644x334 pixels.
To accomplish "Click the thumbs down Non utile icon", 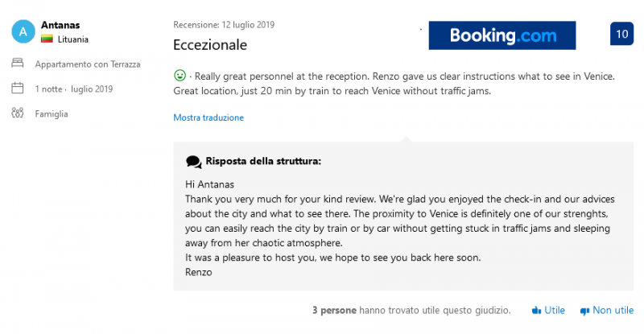I will coord(584,310).
